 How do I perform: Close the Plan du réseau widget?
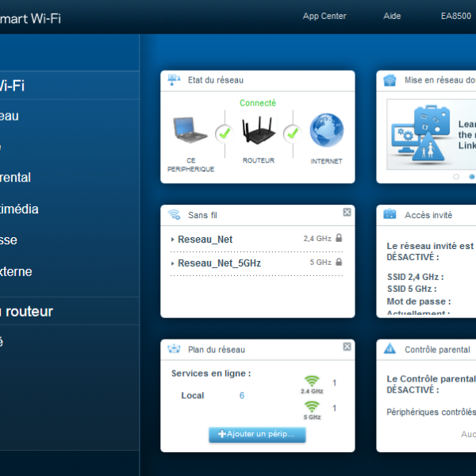pyautogui.click(x=347, y=347)
